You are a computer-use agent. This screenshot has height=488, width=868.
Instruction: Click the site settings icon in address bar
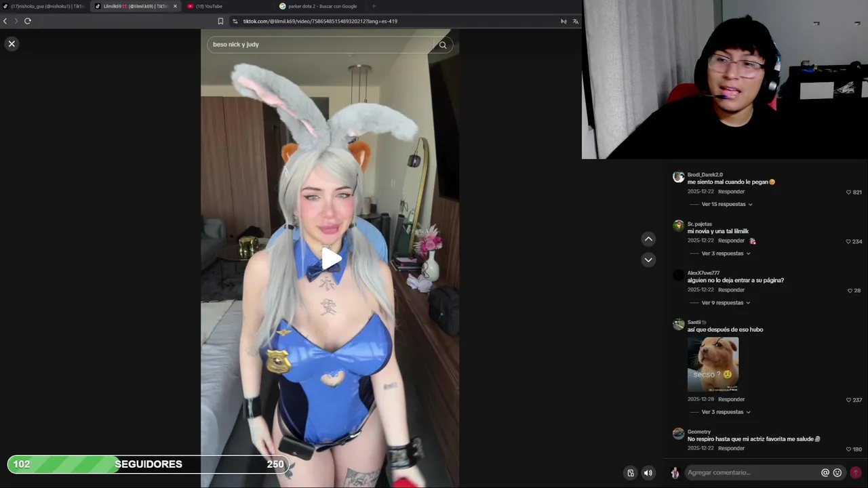(x=235, y=21)
